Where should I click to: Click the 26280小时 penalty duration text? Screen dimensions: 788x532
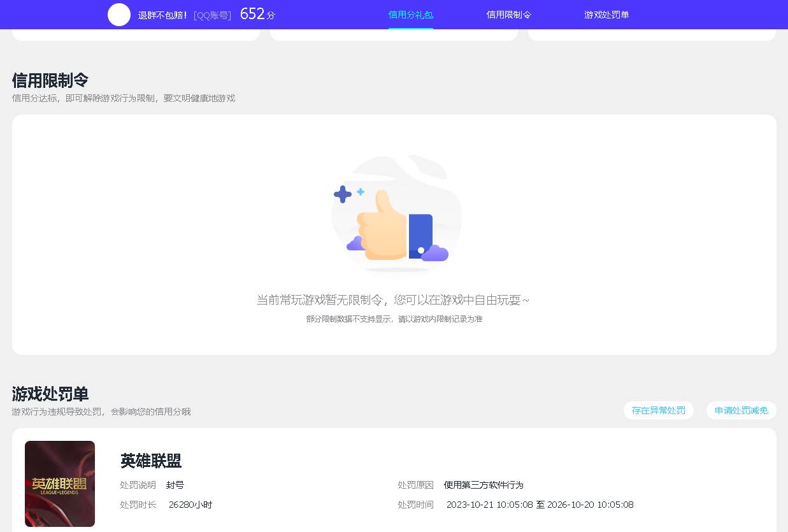coord(189,505)
